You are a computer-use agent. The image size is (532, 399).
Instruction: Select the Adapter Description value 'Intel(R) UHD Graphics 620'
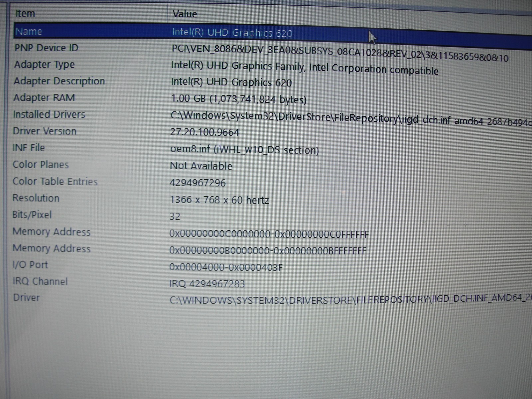(231, 82)
